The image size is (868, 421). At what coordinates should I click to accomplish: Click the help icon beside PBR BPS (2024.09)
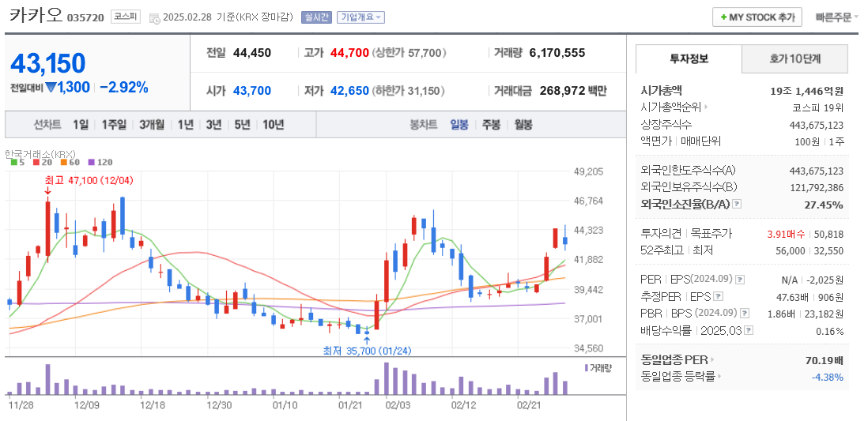point(745,314)
